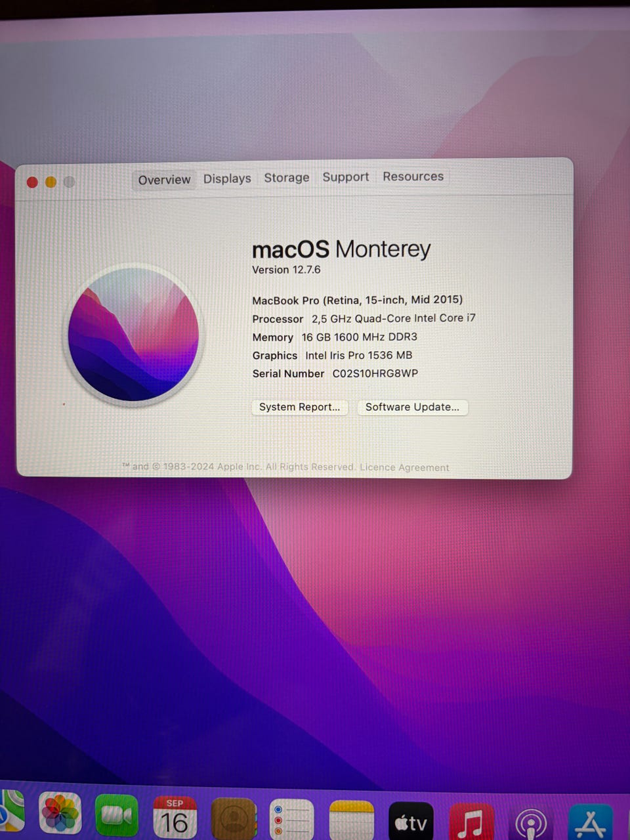Open Notes from the Dock
630x840 pixels.
(351, 820)
